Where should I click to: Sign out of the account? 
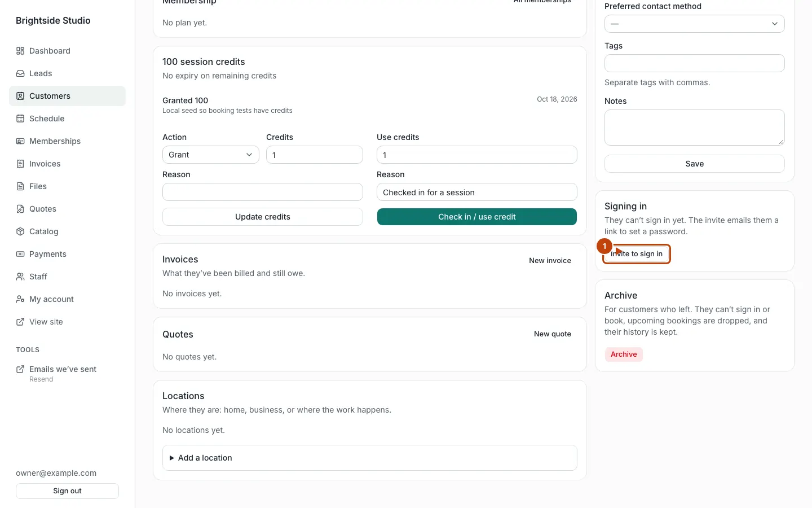pyautogui.click(x=67, y=491)
